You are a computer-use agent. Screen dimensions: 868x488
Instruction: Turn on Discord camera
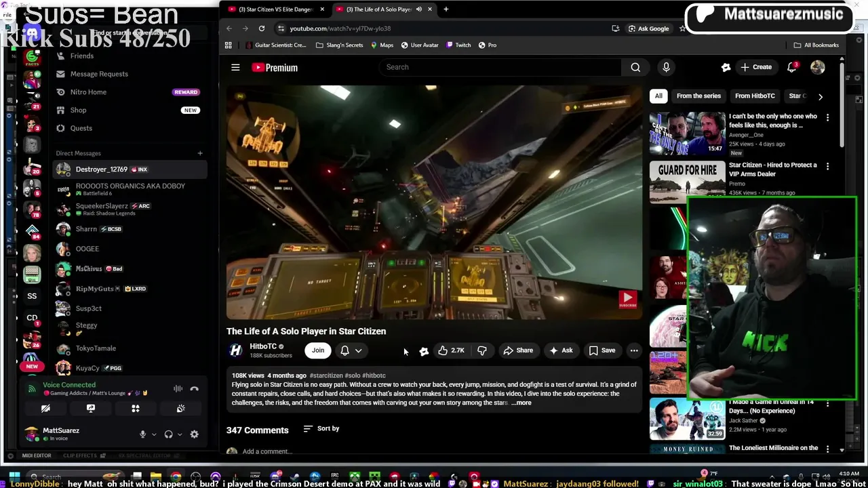click(45, 409)
